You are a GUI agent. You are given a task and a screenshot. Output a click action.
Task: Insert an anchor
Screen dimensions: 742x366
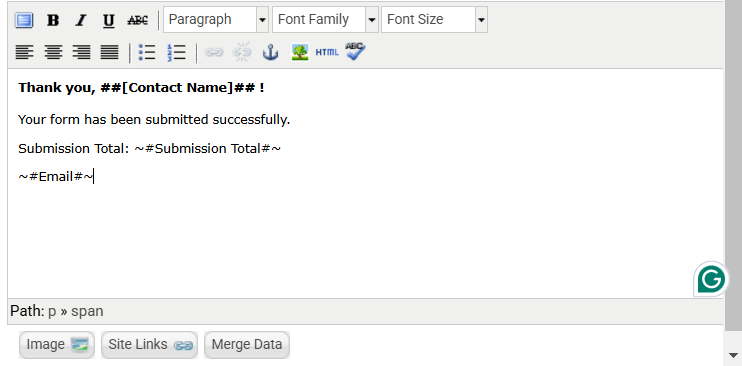point(270,52)
